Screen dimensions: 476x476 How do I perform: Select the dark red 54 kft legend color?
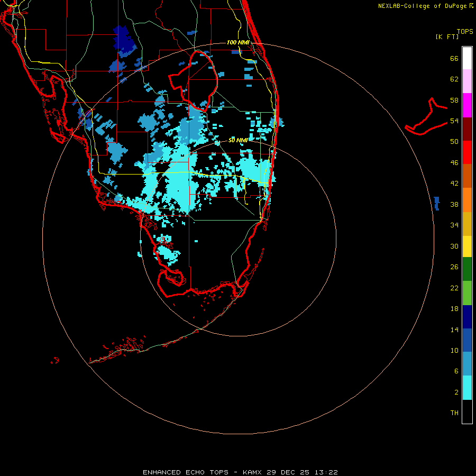(x=467, y=130)
